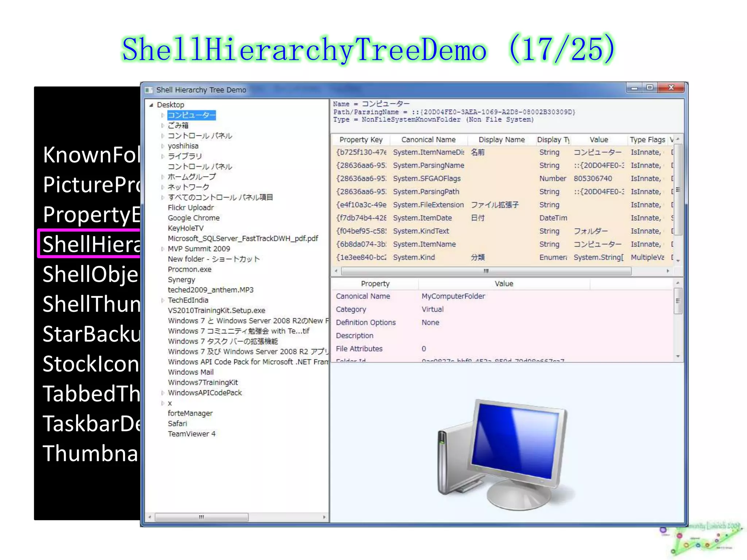Select New folder - ショートカット item
Screen dimensions: 747x560
pyautogui.click(x=214, y=259)
